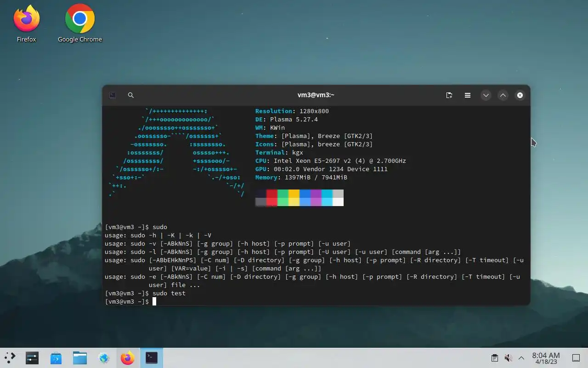Screen dimensions: 588x368
Task: Open the Dolphin file manager from taskbar
Action: point(80,358)
